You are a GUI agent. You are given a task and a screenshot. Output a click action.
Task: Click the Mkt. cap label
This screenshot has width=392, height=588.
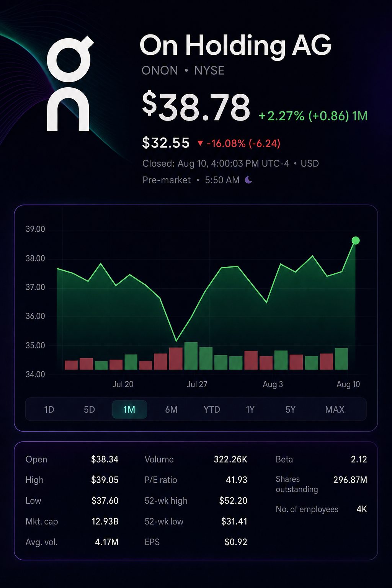tap(42, 522)
